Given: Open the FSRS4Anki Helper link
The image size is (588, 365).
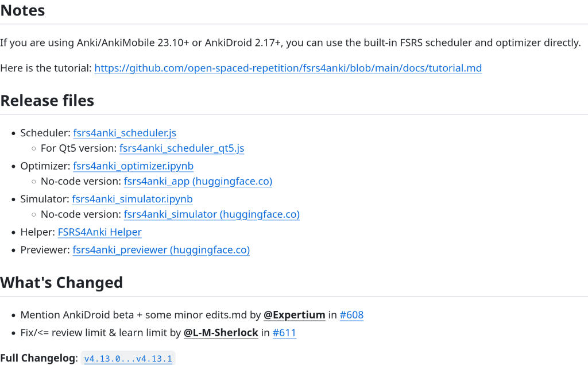Looking at the screenshot, I should [x=99, y=232].
